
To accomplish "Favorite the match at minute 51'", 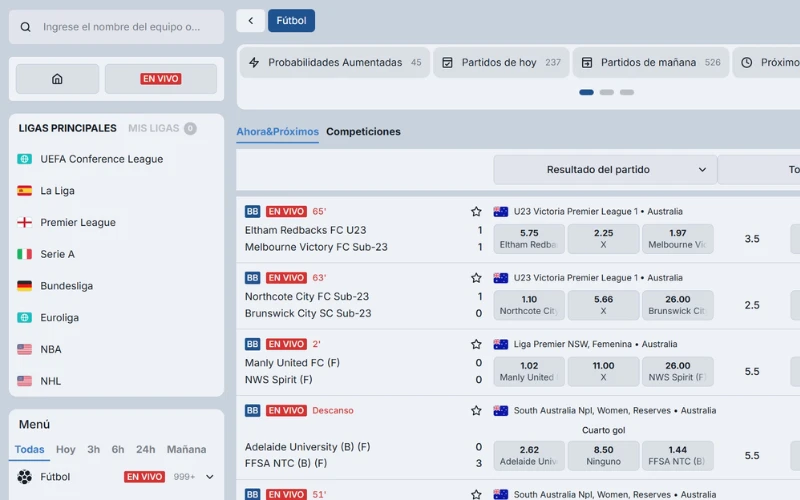I will click(x=476, y=494).
